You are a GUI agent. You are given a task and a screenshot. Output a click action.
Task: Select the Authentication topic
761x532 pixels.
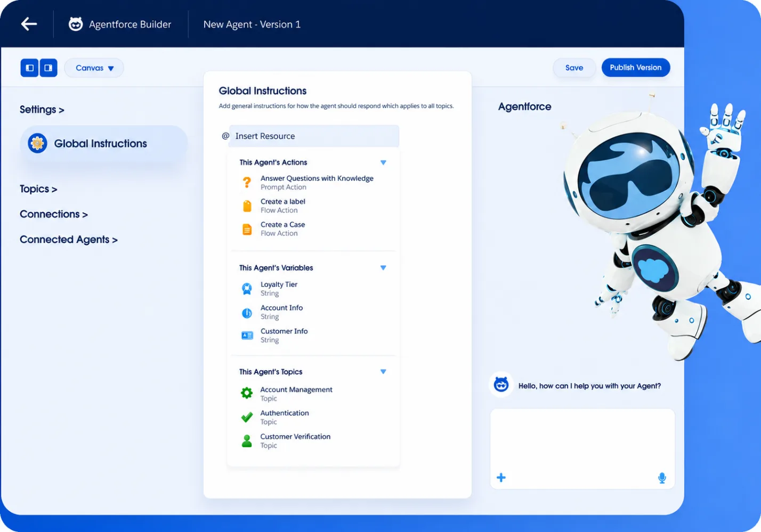(285, 418)
